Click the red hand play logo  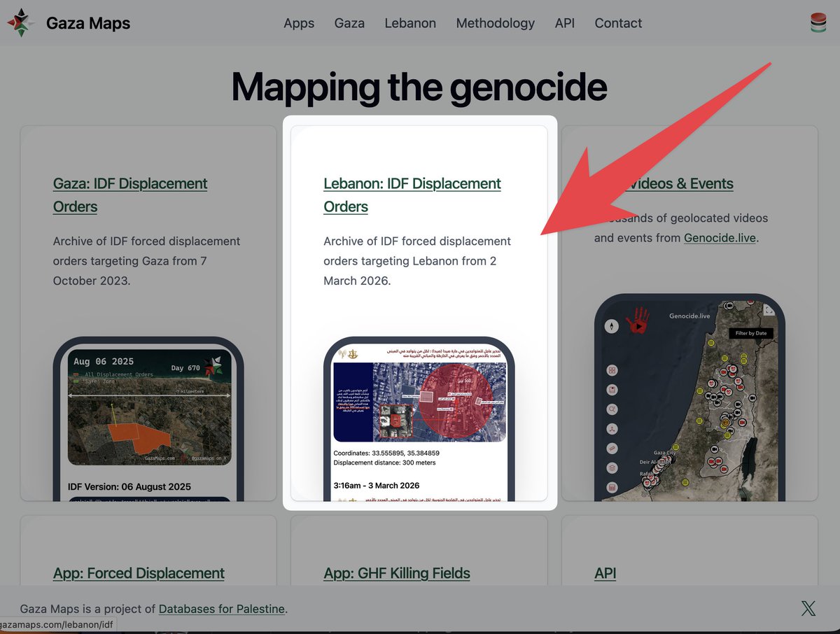[x=638, y=319]
